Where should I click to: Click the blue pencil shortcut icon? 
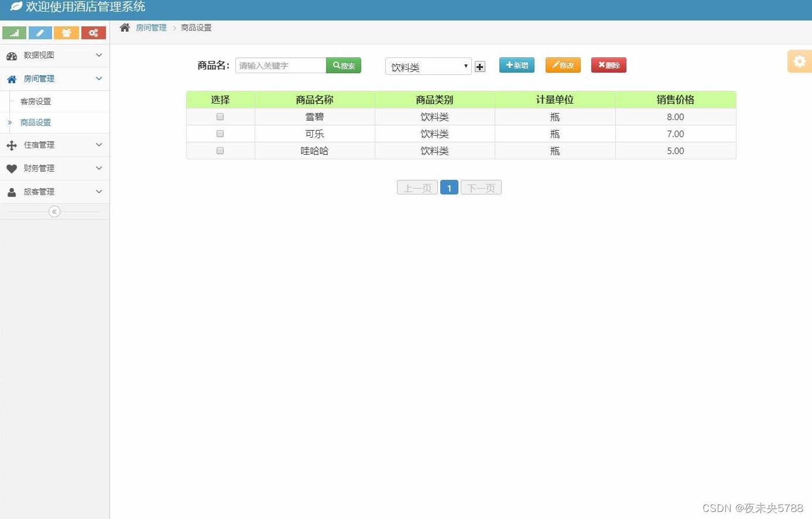(x=40, y=33)
